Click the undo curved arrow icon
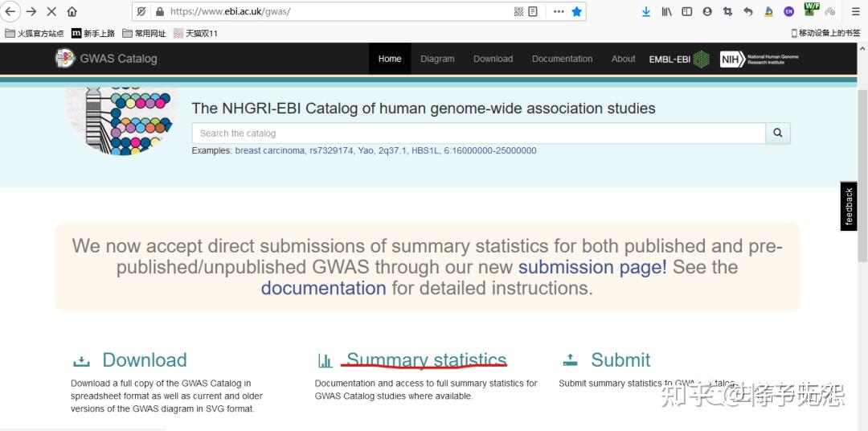The height and width of the screenshot is (431, 868). pos(748,11)
